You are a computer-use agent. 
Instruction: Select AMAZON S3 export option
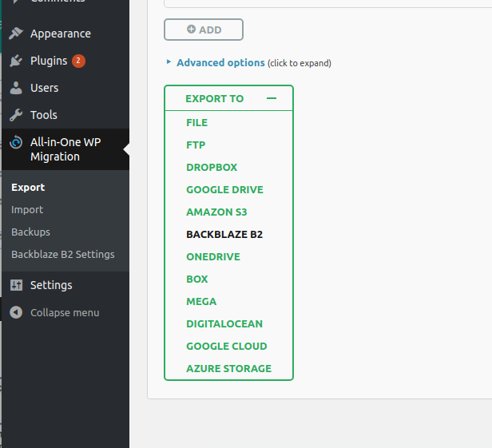[x=216, y=212]
